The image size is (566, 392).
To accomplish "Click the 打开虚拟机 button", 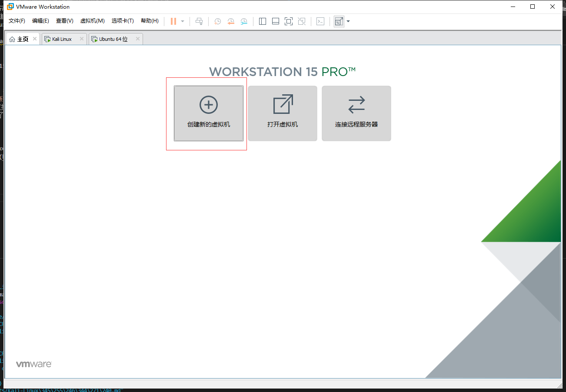I will coord(283,113).
